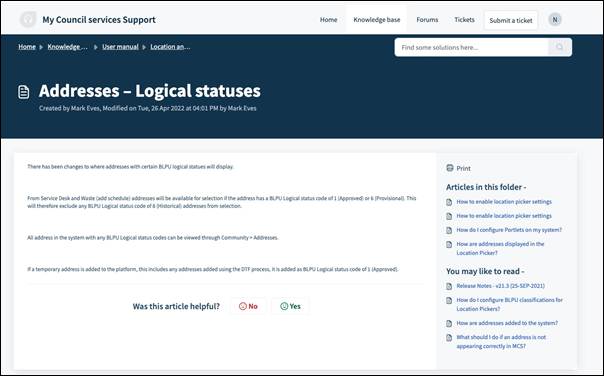Click the document icon beside article title
The image size is (604, 376).
click(23, 92)
